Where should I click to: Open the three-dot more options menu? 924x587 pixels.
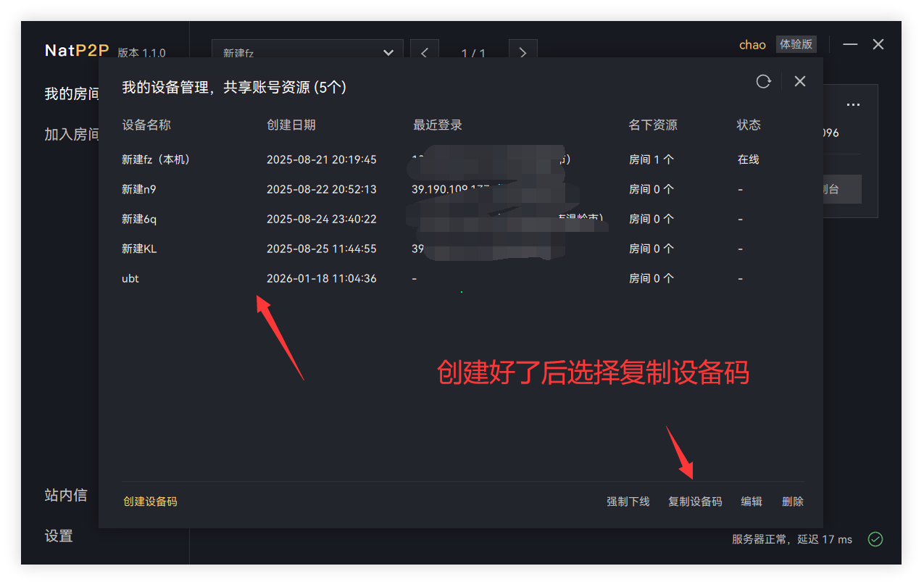pos(853,105)
